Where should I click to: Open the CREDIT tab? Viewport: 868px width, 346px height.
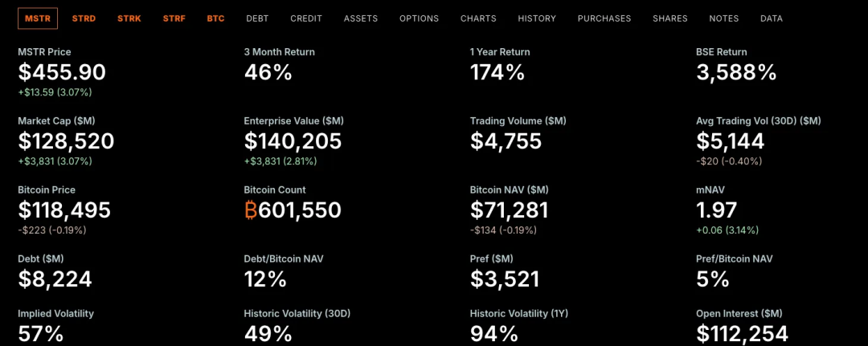tap(306, 18)
